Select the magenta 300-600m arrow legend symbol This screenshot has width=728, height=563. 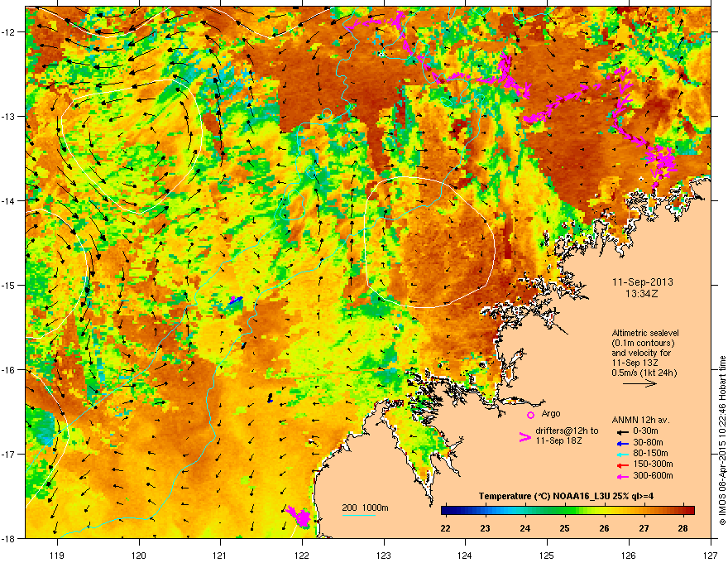(x=622, y=476)
